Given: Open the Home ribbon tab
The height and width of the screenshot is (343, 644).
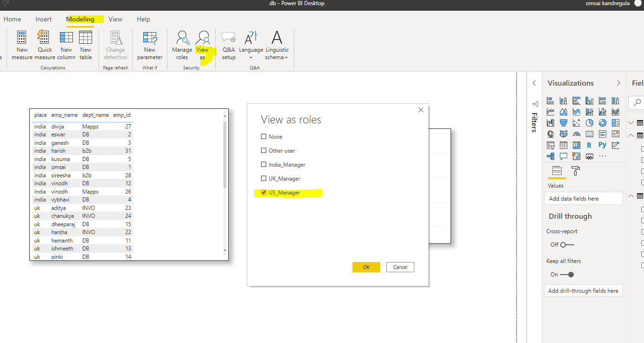Looking at the screenshot, I should coord(12,19).
